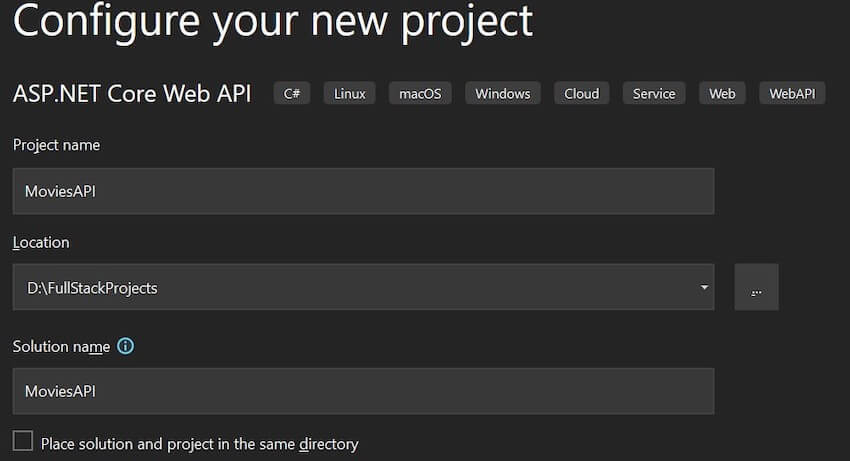Select the Linux platform tag
The height and width of the screenshot is (461, 850).
(350, 94)
